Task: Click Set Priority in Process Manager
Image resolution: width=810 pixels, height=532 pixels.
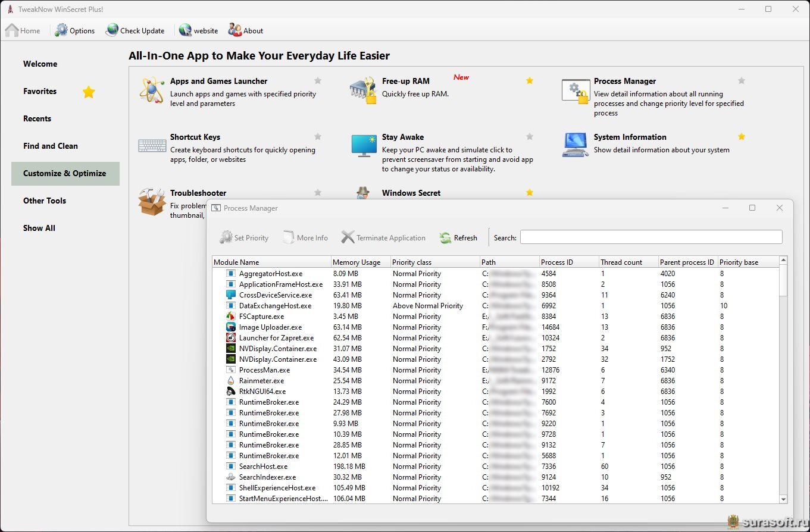Action: (x=244, y=237)
